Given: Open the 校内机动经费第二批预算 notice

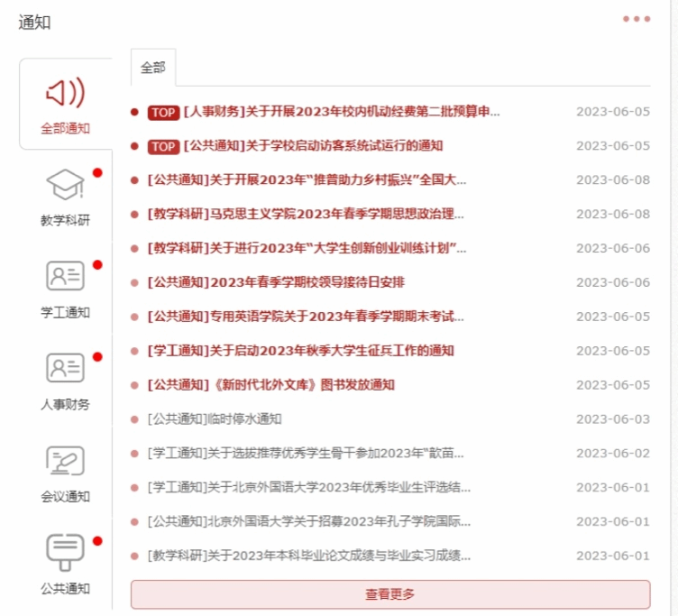Looking at the screenshot, I should 341,112.
